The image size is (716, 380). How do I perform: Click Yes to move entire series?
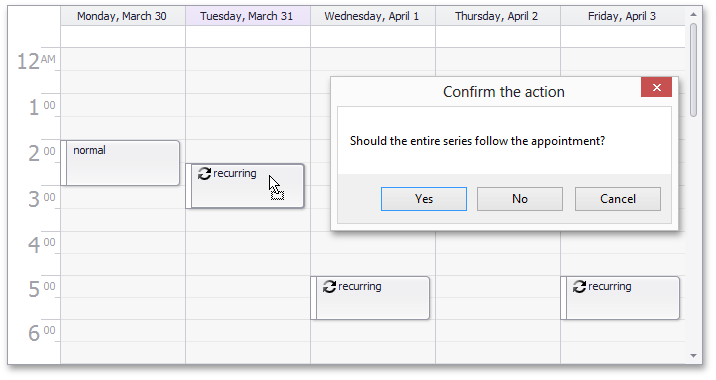[x=424, y=199]
